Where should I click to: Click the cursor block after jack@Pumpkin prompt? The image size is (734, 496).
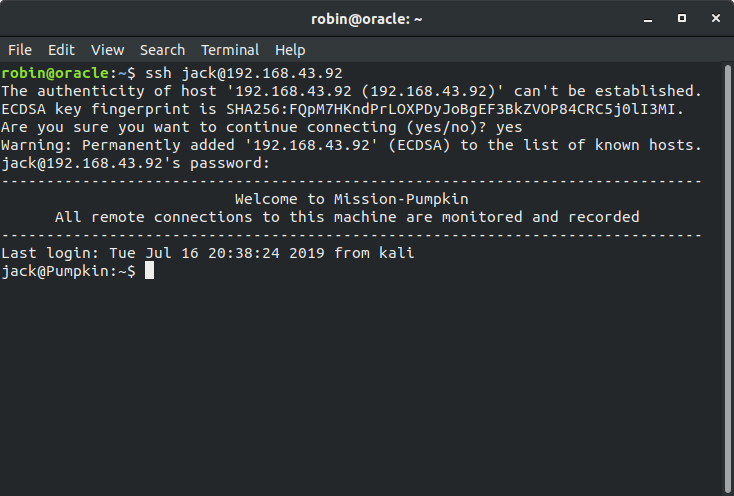pos(149,270)
